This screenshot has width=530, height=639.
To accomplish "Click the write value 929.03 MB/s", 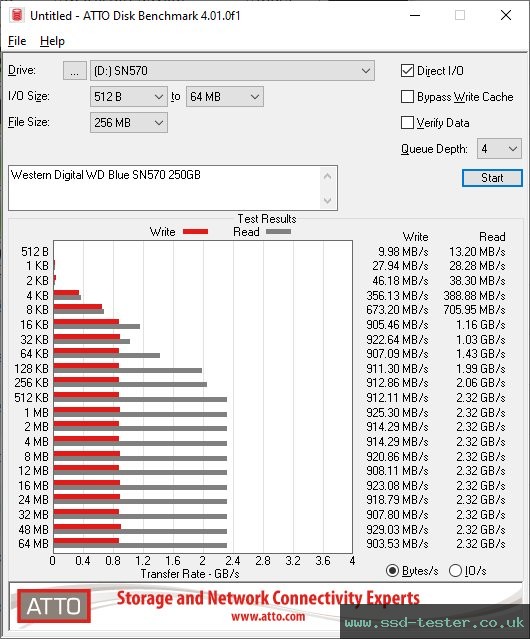I will pos(397,529).
